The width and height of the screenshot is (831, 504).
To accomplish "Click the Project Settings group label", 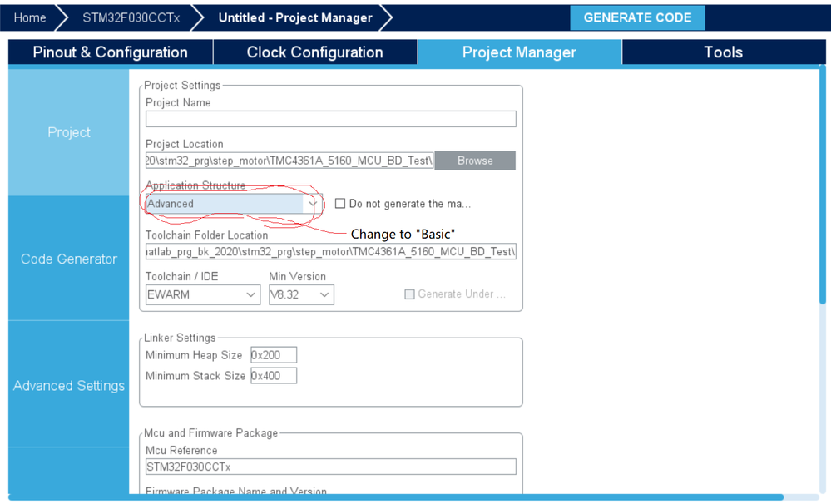I will [x=182, y=86].
